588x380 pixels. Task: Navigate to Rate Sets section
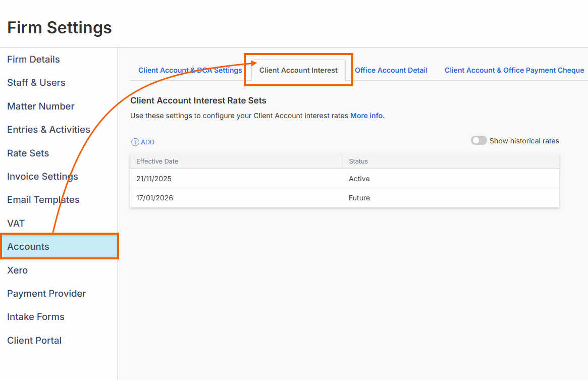pos(28,153)
